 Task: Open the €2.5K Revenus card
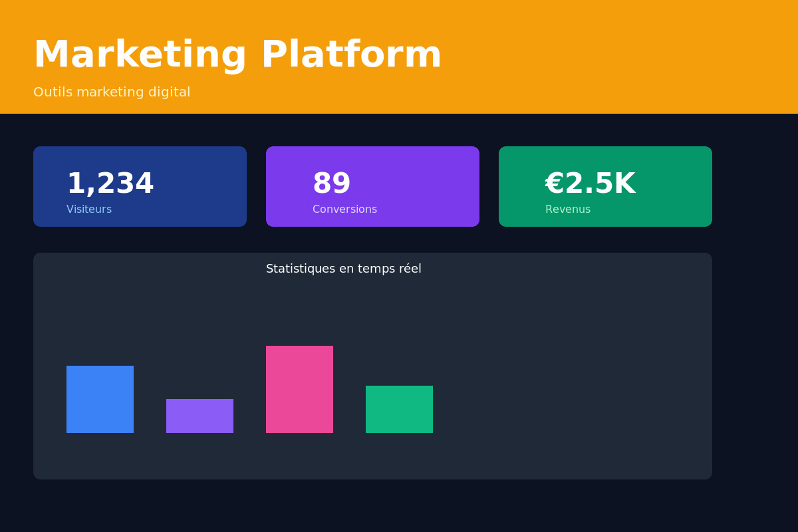(x=605, y=186)
